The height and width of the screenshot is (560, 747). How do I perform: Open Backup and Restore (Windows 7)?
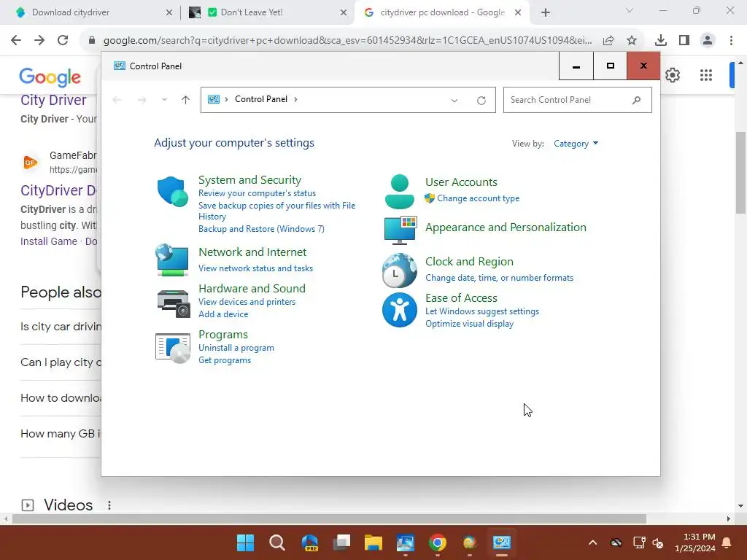point(261,229)
